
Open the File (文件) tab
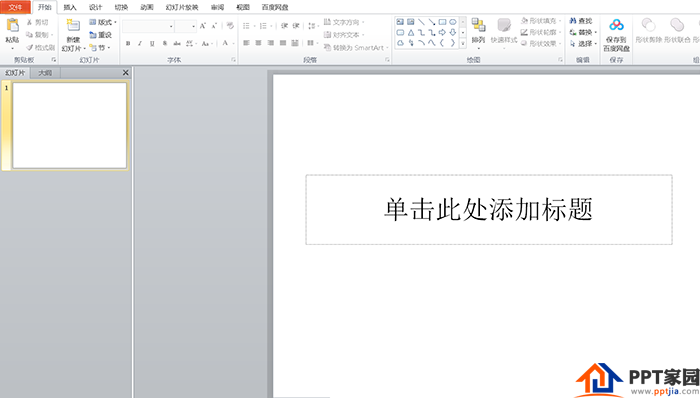coord(15,7)
